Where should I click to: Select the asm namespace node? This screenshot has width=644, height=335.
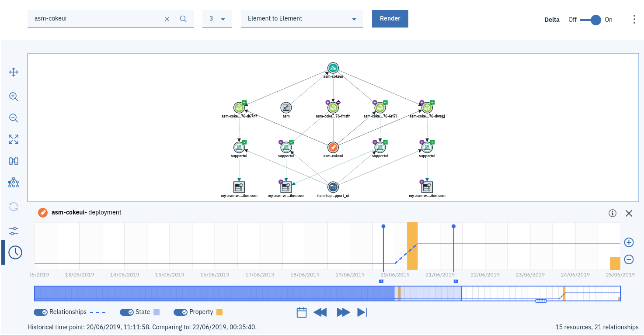[x=286, y=107]
